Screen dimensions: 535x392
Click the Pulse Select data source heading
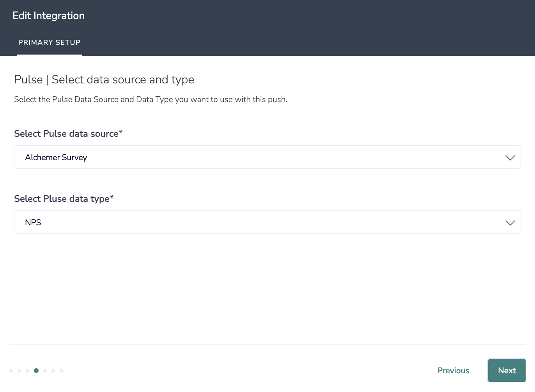tap(104, 79)
